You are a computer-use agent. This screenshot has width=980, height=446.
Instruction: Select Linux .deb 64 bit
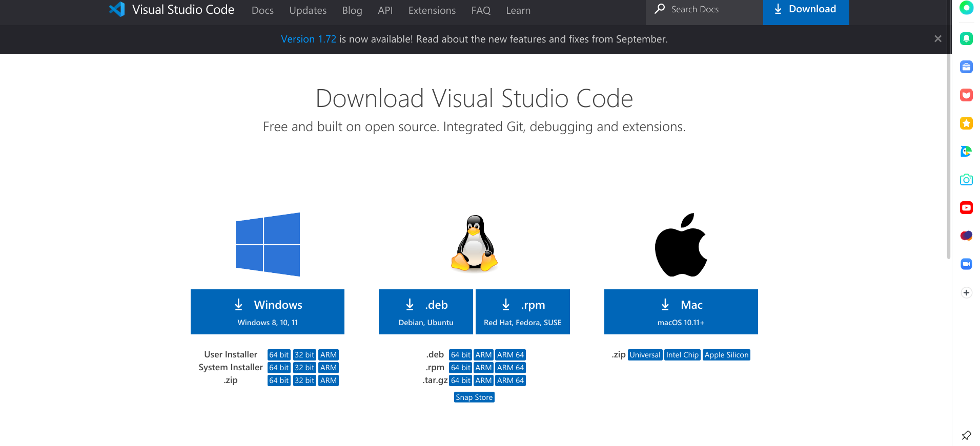[x=460, y=355]
